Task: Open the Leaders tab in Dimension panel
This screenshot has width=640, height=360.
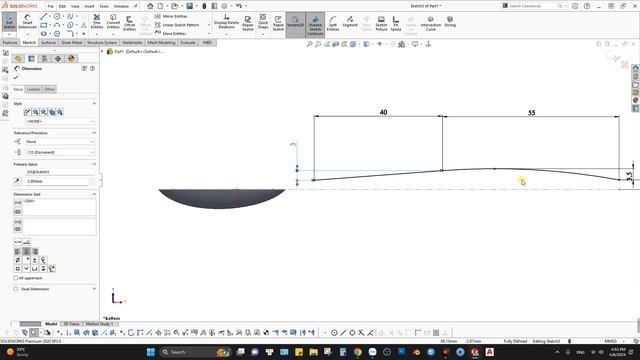Action: pos(33,89)
